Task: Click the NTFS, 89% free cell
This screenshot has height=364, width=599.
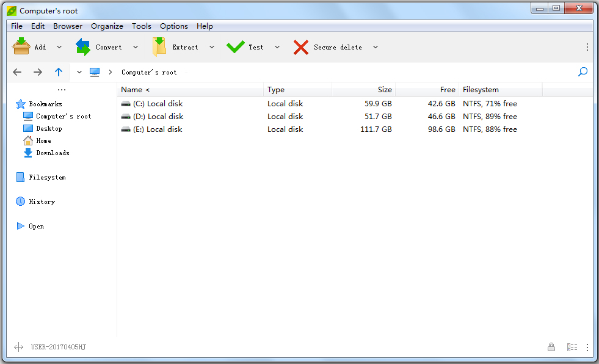Action: point(490,116)
